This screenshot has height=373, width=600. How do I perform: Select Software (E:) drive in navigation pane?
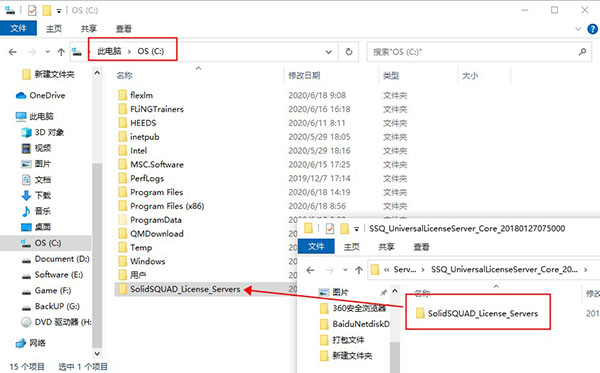[x=52, y=275]
